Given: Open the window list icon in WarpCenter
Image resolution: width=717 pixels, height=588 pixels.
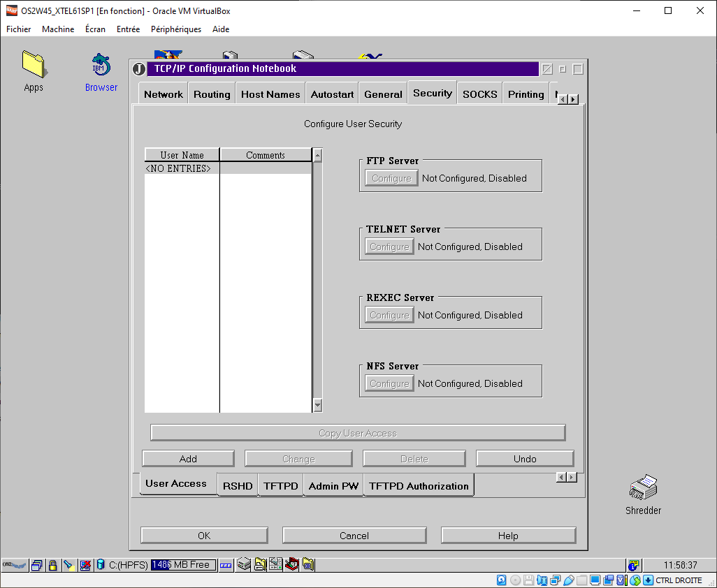Looking at the screenshot, I should click(x=37, y=565).
